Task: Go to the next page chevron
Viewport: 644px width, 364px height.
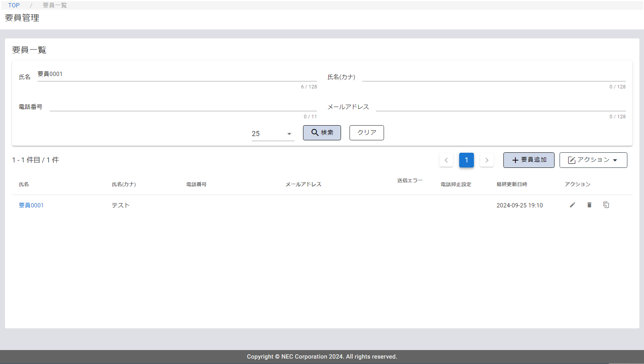Action: 487,160
